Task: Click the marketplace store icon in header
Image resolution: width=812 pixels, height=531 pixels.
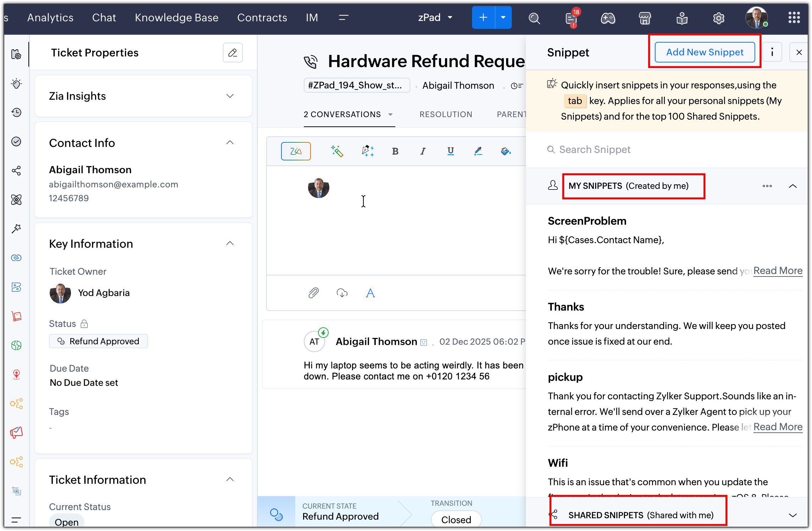Action: point(644,18)
